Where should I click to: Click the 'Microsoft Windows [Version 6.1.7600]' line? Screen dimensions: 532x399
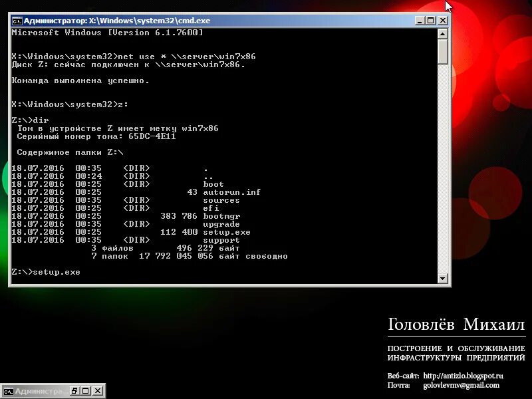pos(107,33)
